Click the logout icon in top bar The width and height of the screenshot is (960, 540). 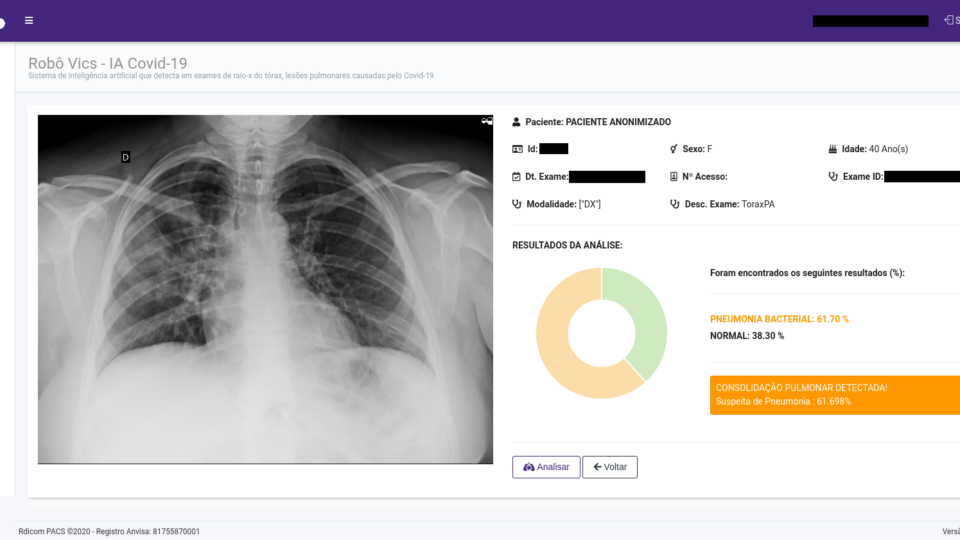point(948,20)
